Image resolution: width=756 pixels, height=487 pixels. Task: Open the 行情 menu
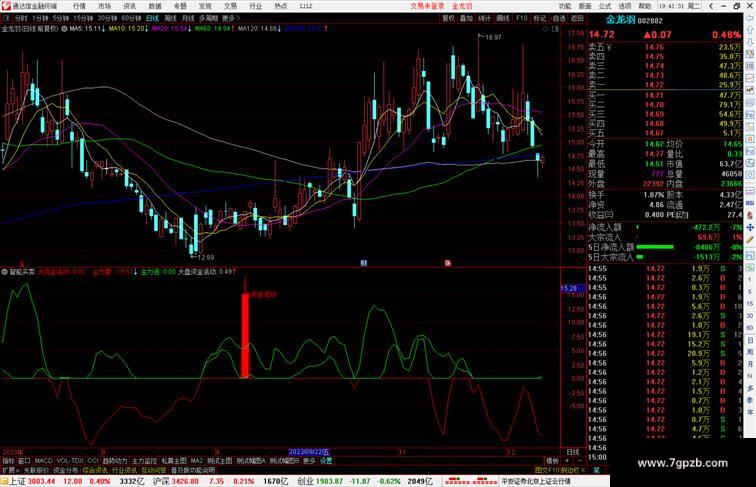pos(79,6)
